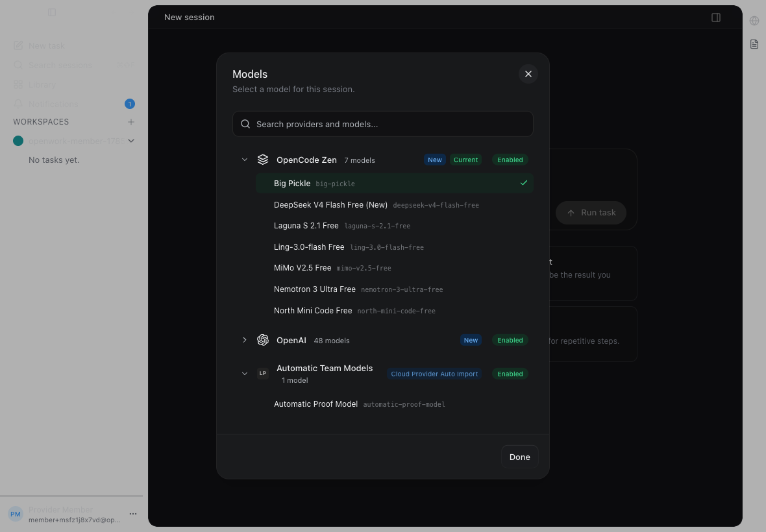Collapse the OpenCode Zen provider group
The height and width of the screenshot is (532, 766).
(x=245, y=160)
